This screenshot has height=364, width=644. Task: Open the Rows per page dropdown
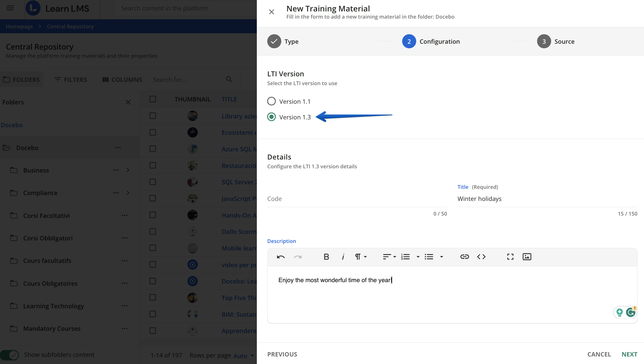click(x=243, y=356)
